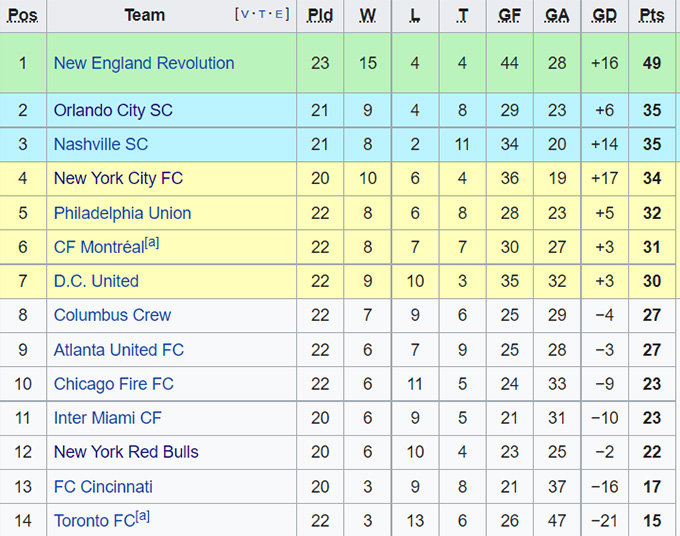Select the New York City FC link
Image resolution: width=680 pixels, height=536 pixels.
(x=118, y=179)
